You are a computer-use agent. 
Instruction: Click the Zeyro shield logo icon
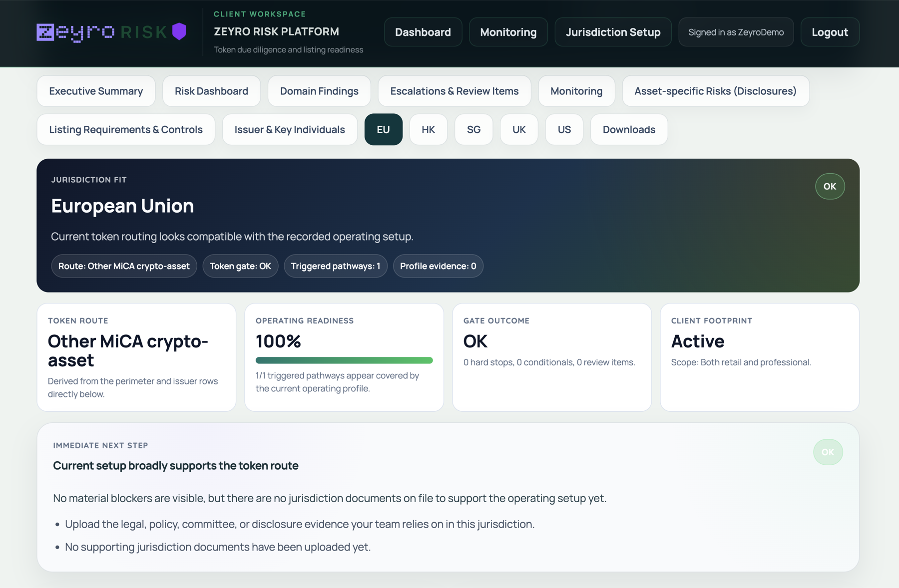point(178,31)
